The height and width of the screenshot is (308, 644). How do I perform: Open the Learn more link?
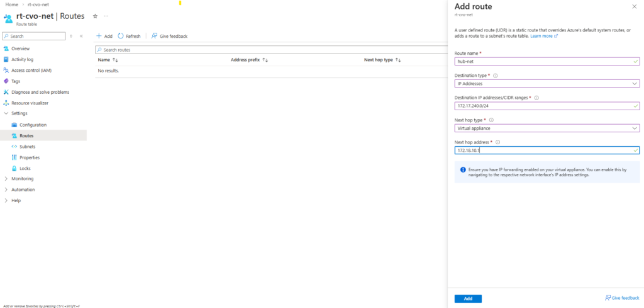pyautogui.click(x=544, y=36)
